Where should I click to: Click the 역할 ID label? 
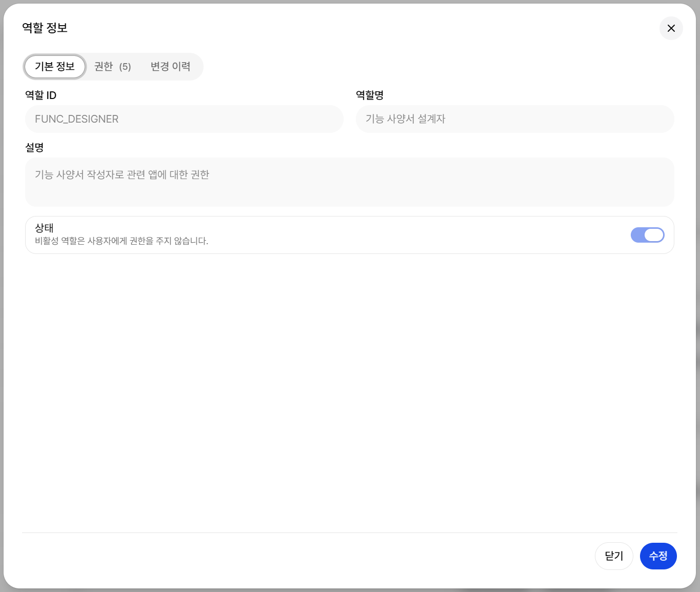tap(41, 95)
